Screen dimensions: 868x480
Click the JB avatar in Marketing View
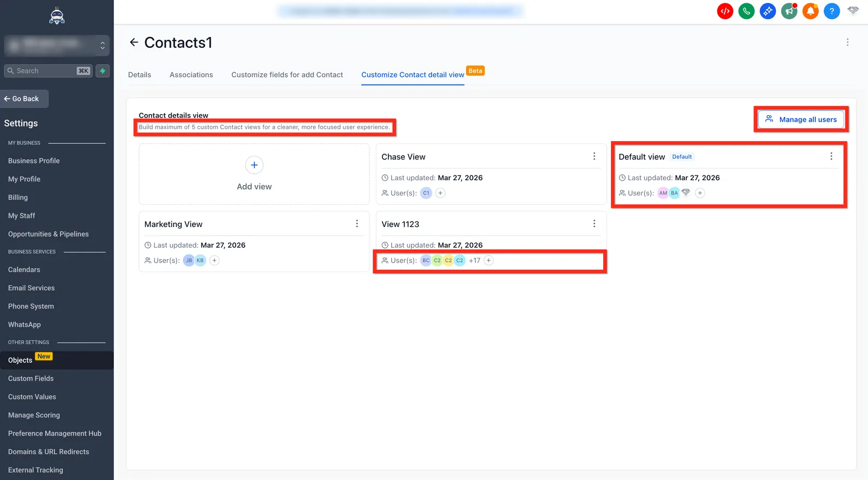point(189,260)
